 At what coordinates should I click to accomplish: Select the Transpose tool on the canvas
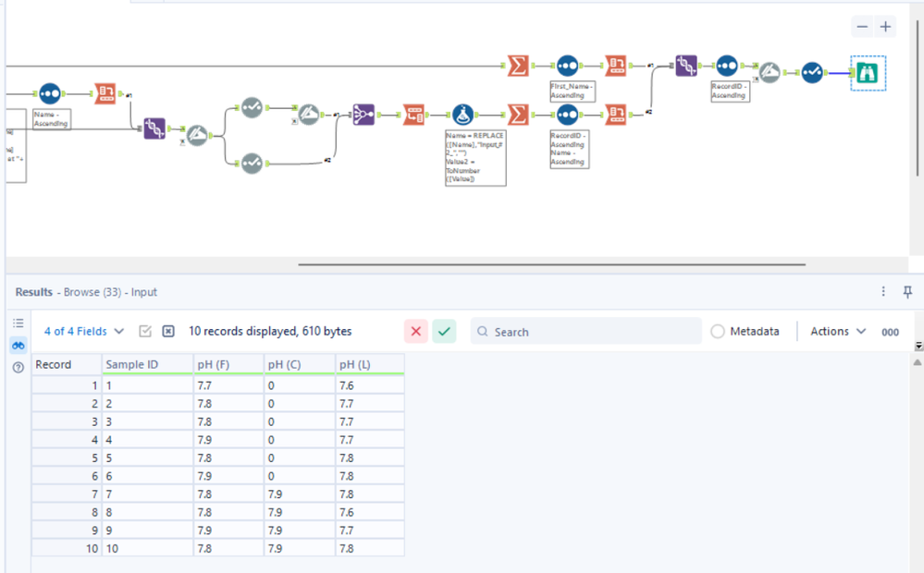pyautogui.click(x=413, y=115)
